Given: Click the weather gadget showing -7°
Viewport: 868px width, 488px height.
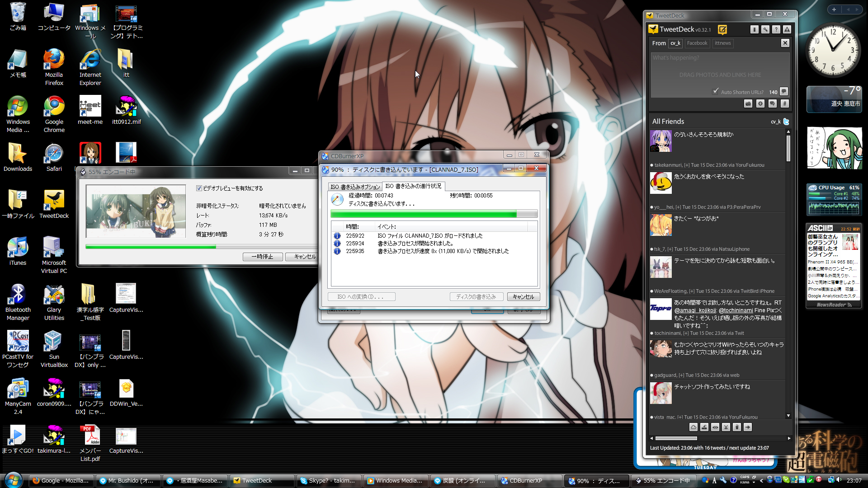Looking at the screenshot, I should [x=834, y=99].
